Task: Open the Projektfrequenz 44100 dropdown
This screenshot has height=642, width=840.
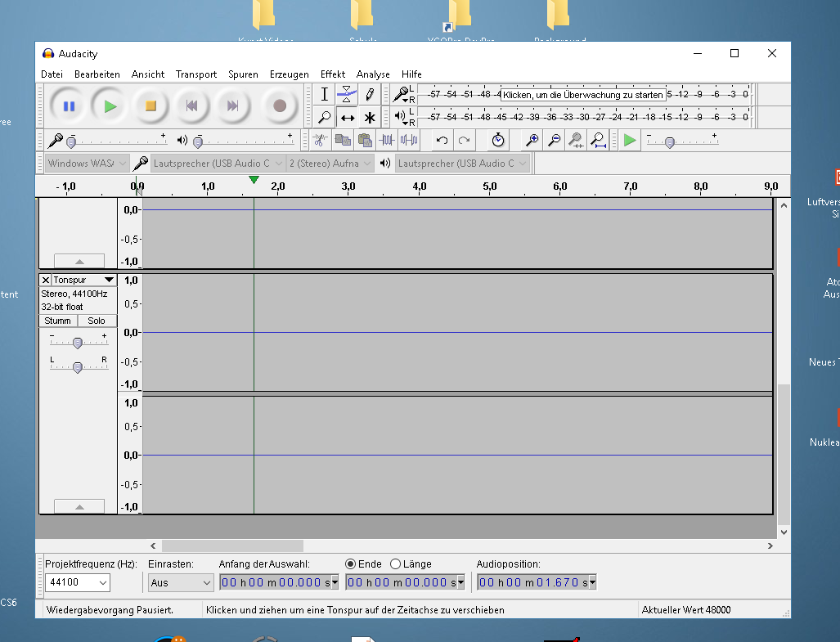Action: coord(77,582)
